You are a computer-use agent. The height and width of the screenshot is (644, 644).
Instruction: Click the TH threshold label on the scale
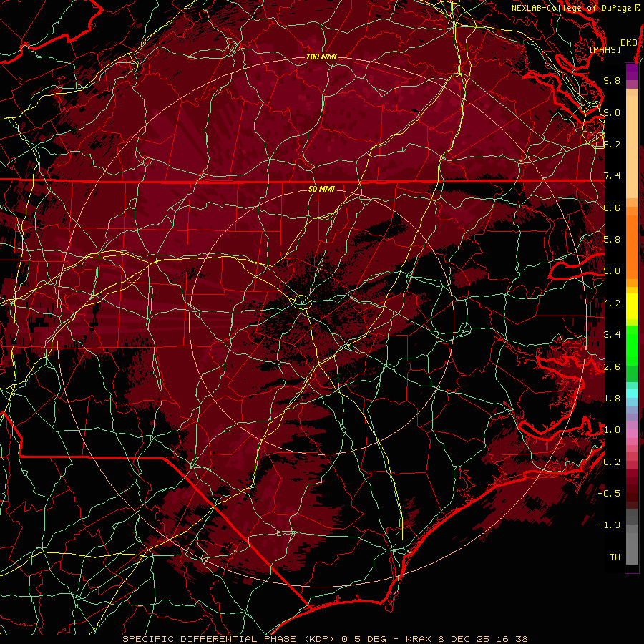point(615,557)
